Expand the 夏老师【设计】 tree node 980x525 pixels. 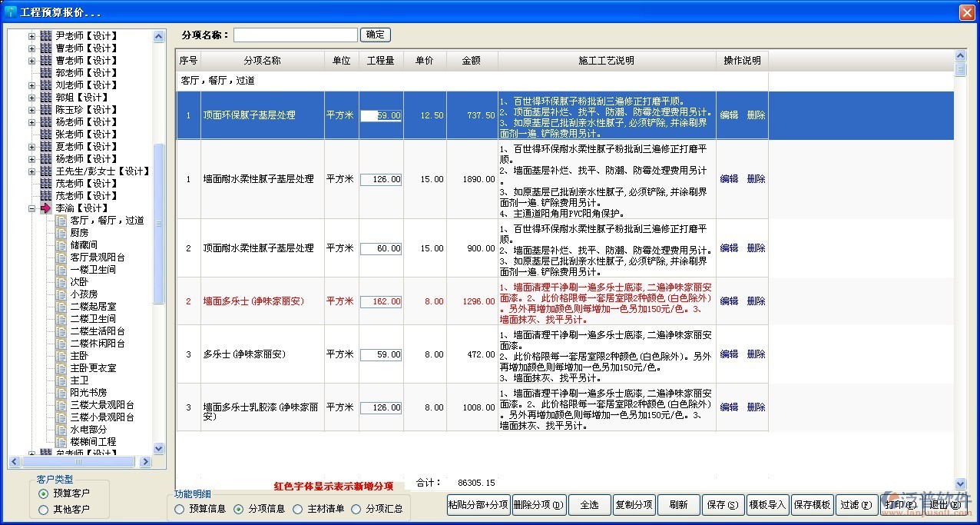tap(32, 147)
